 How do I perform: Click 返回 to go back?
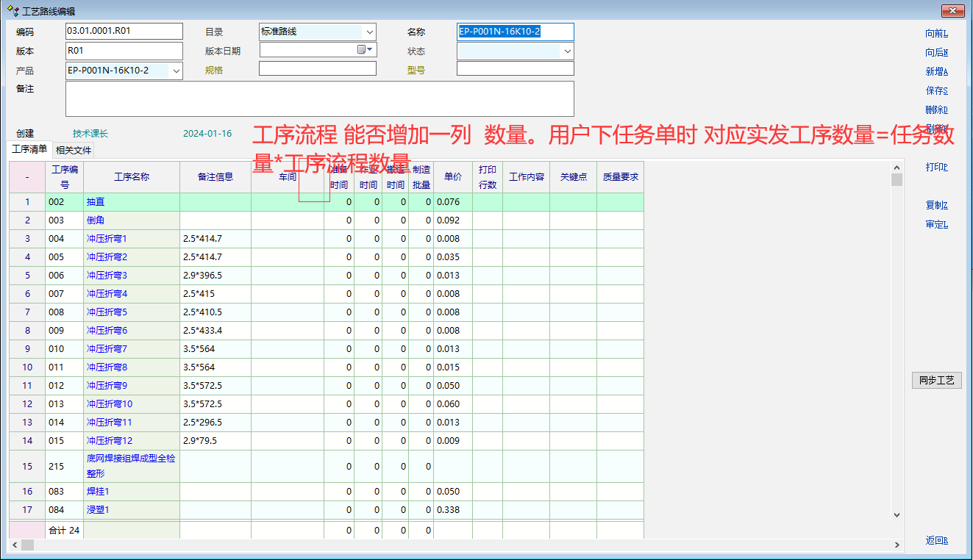(936, 541)
